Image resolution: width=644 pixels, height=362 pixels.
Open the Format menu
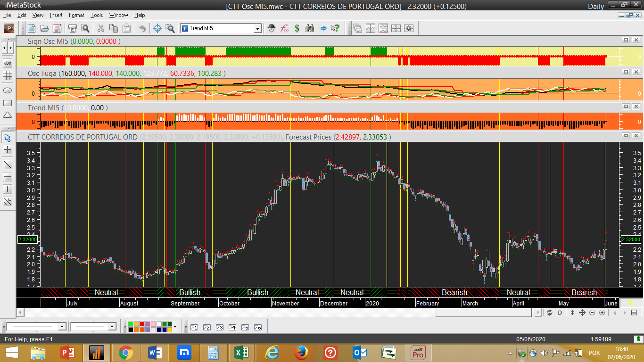(76, 15)
